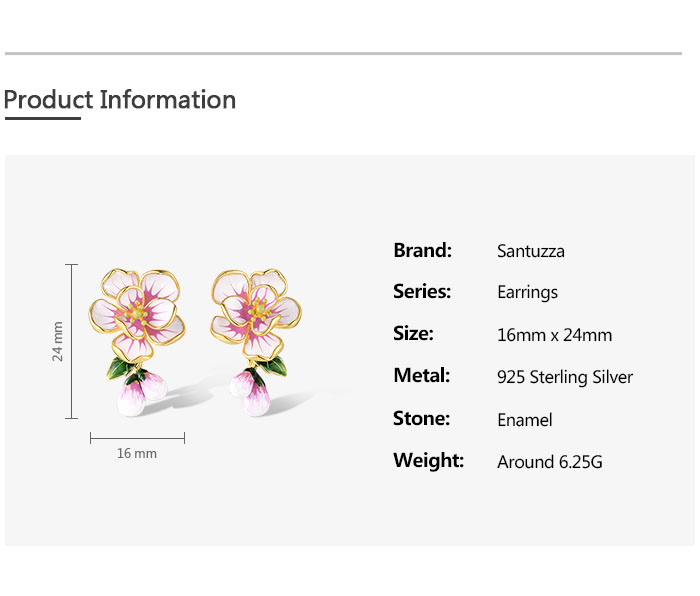Select the 24 mm height label
This screenshot has height=596, width=700.
[58, 341]
